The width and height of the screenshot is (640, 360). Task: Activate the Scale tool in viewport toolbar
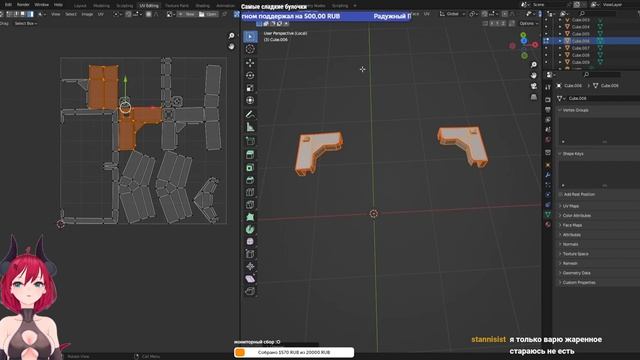250,88
